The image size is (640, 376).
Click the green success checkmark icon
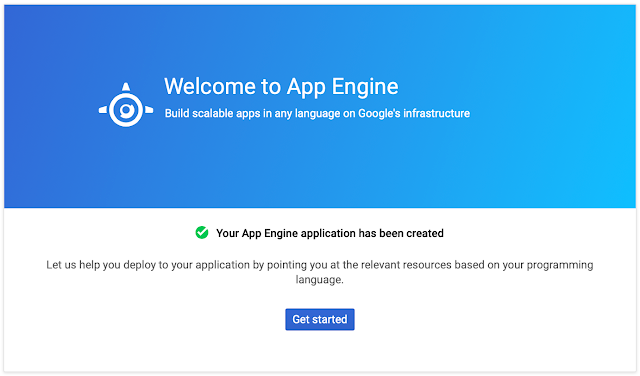click(x=202, y=232)
